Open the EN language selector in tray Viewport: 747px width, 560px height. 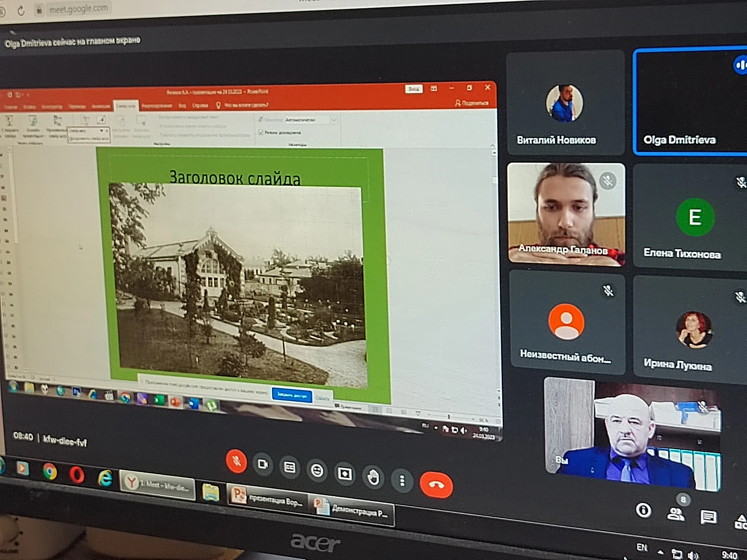(642, 547)
